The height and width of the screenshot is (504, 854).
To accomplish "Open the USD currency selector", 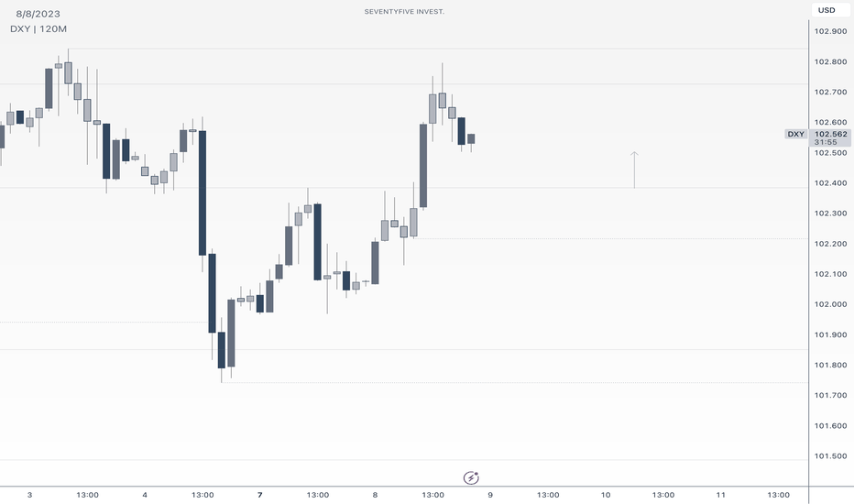I will pyautogui.click(x=827, y=10).
